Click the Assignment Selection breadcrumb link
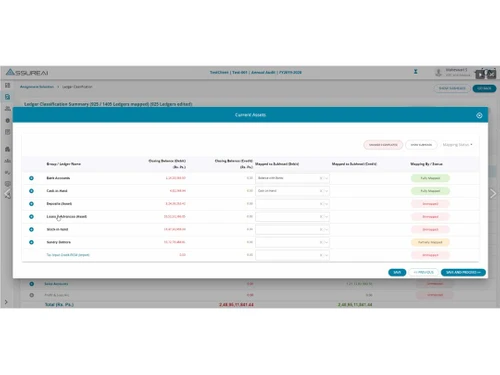The height and width of the screenshot is (375, 500). [37, 87]
